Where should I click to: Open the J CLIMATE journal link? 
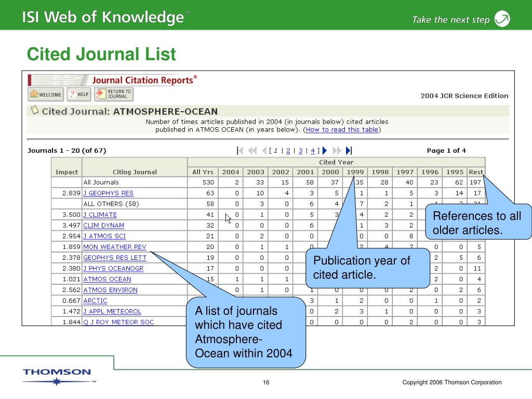(100, 215)
